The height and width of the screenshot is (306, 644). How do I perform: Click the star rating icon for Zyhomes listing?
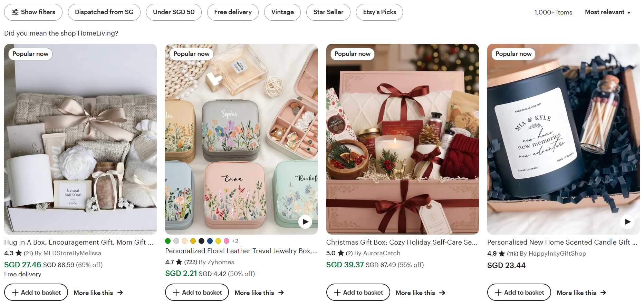point(180,262)
